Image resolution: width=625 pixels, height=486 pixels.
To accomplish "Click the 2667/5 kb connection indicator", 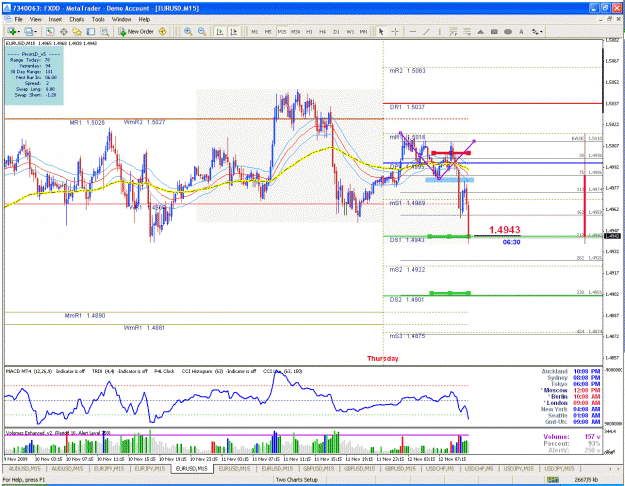I will pos(585,480).
